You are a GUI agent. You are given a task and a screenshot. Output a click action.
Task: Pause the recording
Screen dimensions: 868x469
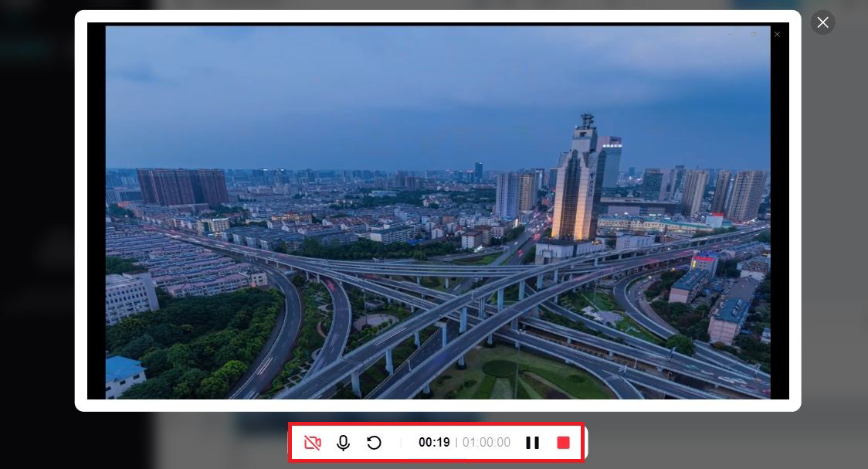tap(533, 443)
